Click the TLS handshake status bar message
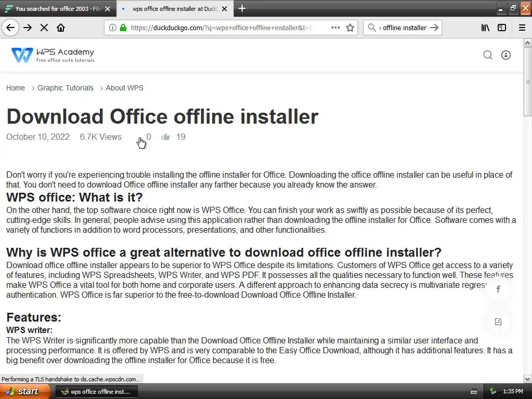This screenshot has width=532, height=399. click(x=71, y=379)
